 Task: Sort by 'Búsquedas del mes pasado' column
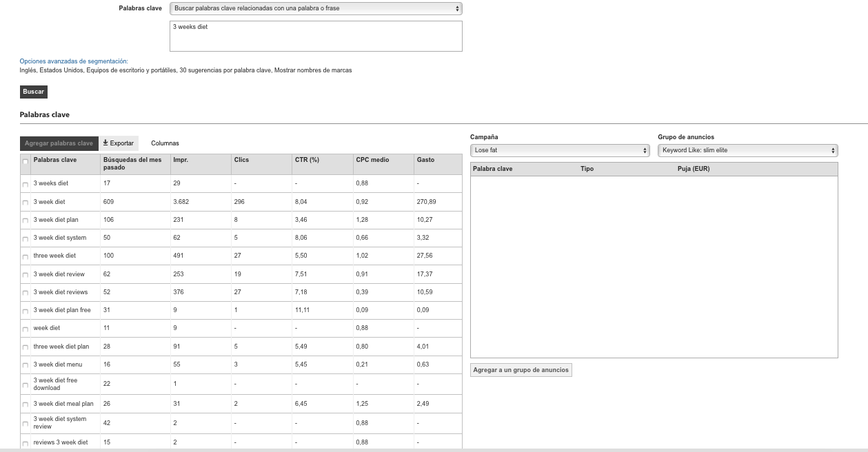coord(135,164)
